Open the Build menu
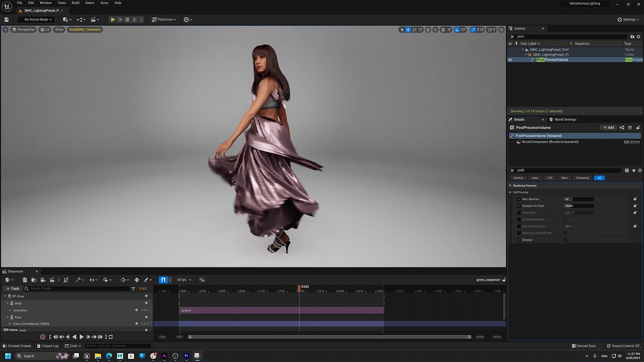The height and width of the screenshot is (362, 644). click(75, 3)
